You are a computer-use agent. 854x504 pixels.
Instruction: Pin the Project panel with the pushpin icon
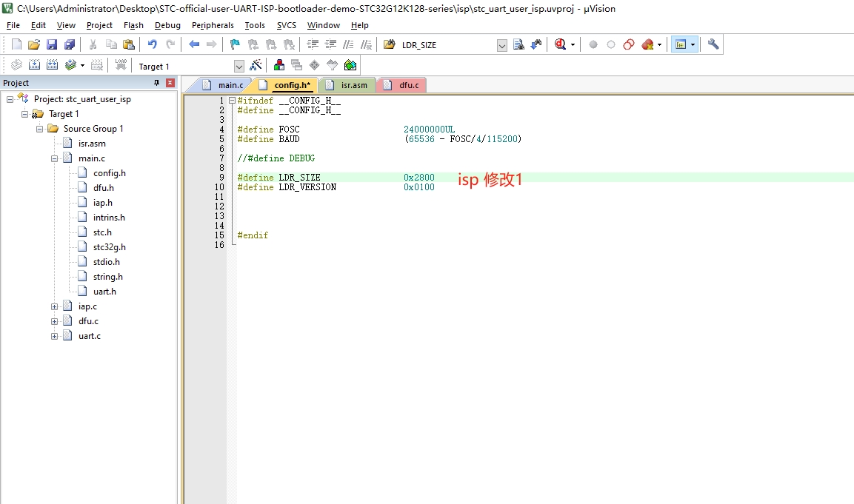pos(156,83)
